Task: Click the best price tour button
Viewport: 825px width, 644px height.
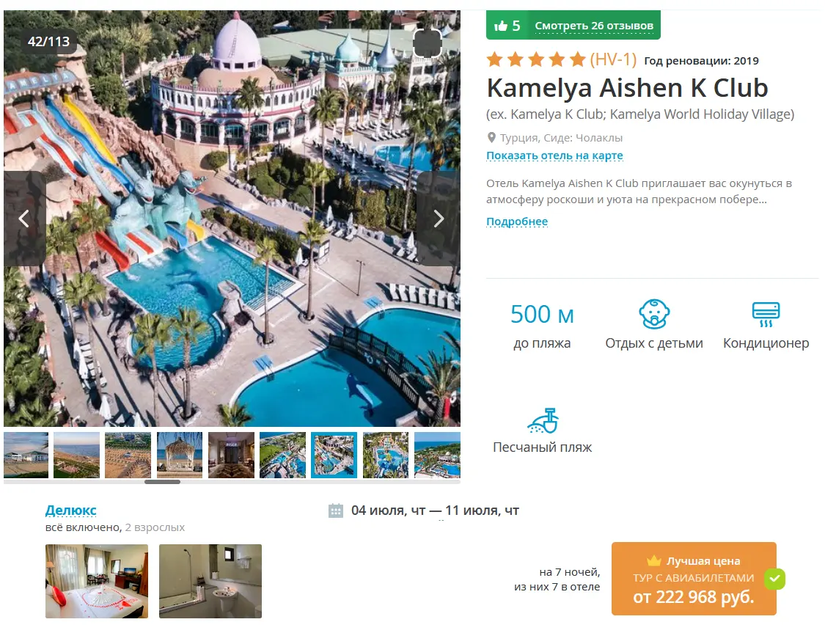Action: coord(694,579)
